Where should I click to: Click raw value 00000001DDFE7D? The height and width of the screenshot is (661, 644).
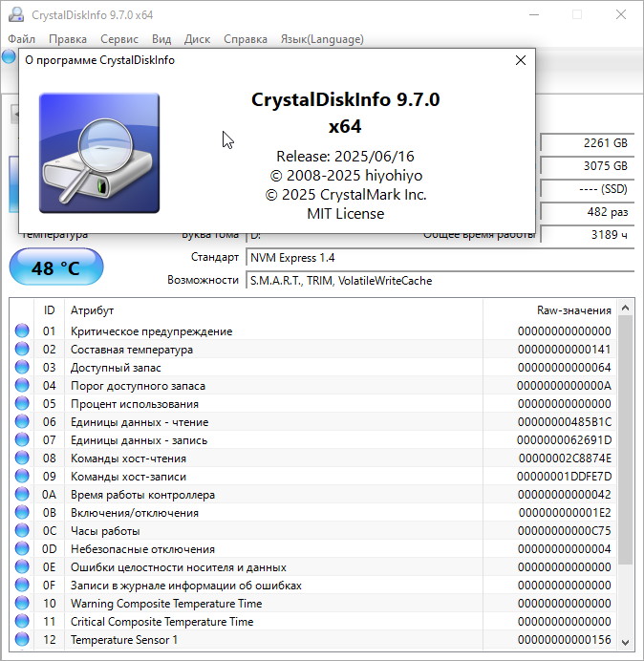click(565, 477)
